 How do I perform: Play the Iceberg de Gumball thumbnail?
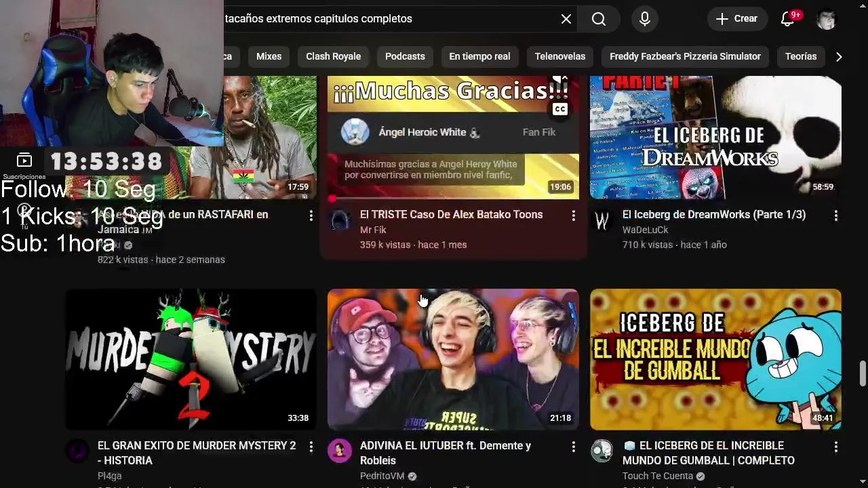click(x=715, y=359)
